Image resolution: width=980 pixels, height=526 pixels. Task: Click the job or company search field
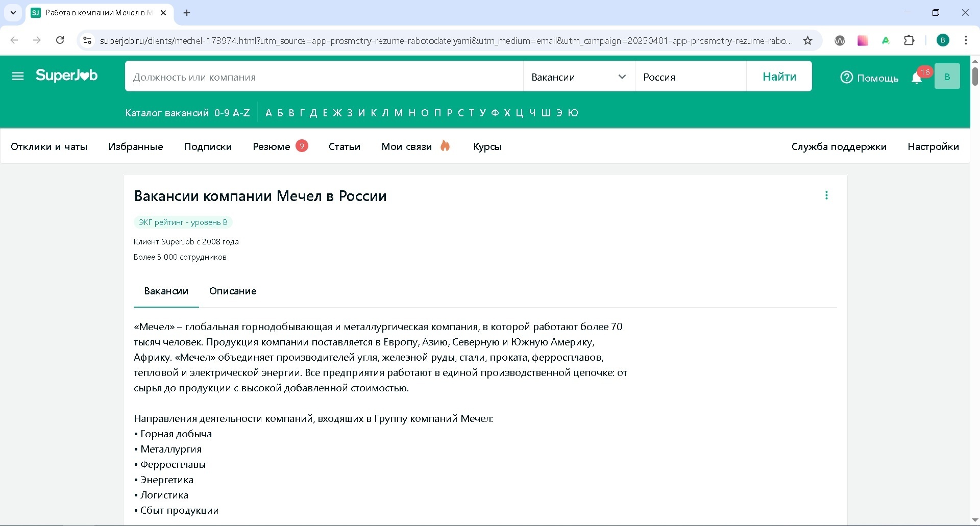pyautogui.click(x=324, y=77)
